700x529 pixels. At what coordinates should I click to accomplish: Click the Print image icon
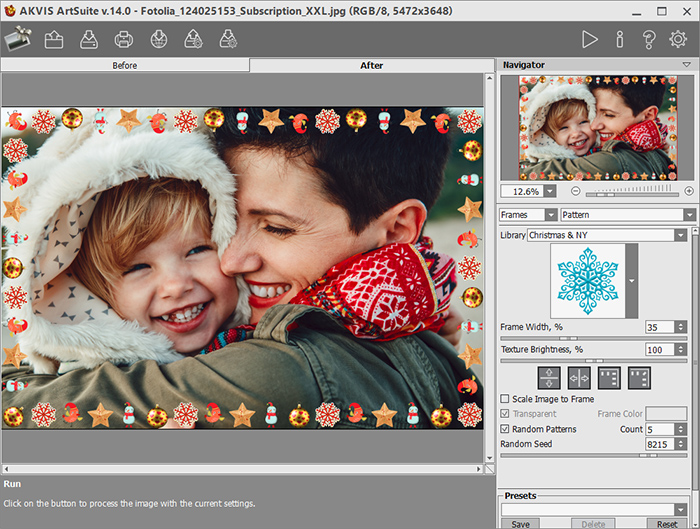pyautogui.click(x=124, y=39)
